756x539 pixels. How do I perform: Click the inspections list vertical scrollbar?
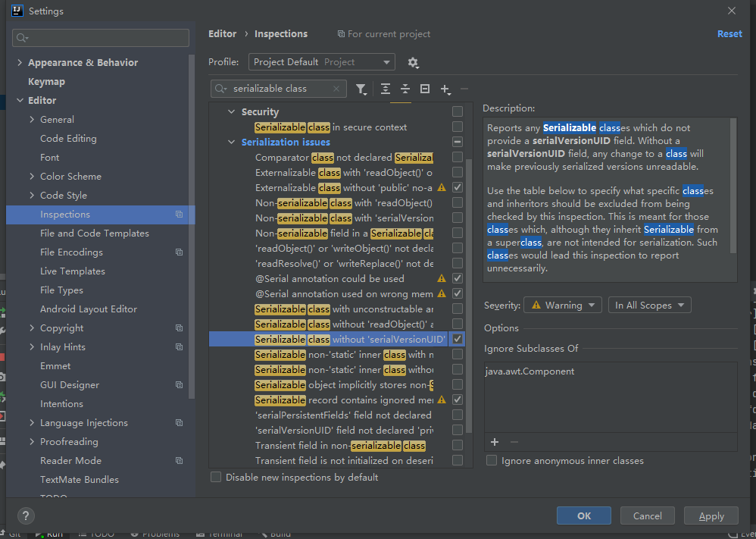(470, 296)
